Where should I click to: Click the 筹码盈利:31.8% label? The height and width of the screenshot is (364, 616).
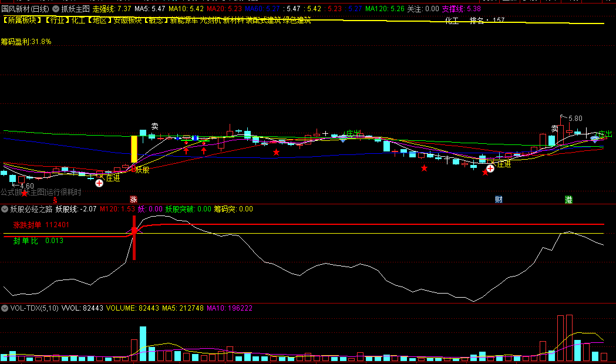tap(26, 42)
